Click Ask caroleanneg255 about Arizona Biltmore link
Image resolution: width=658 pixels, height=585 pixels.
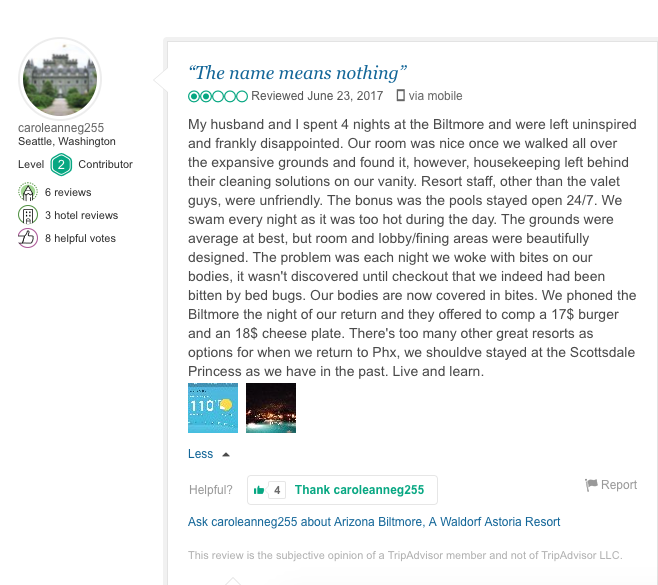374,522
